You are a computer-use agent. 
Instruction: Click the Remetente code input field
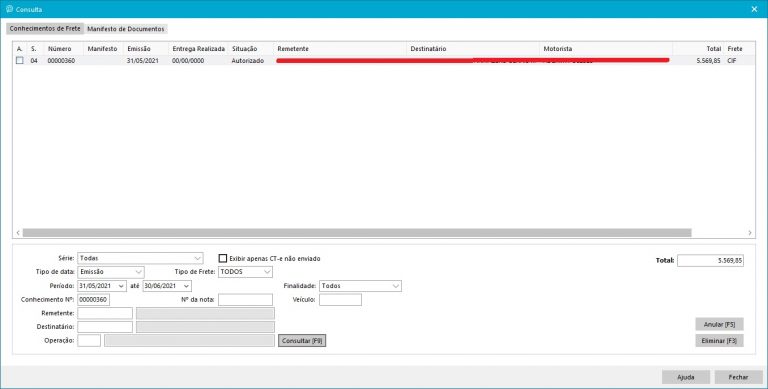tap(105, 313)
